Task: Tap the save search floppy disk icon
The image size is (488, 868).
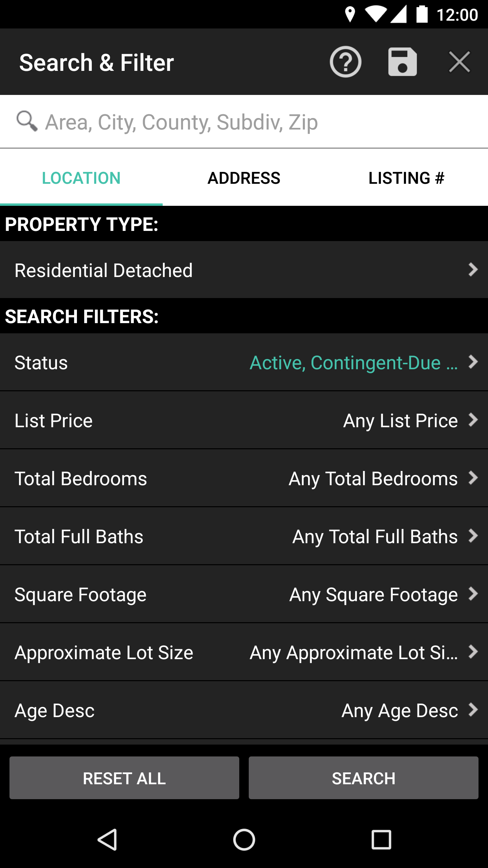Action: pos(402,62)
